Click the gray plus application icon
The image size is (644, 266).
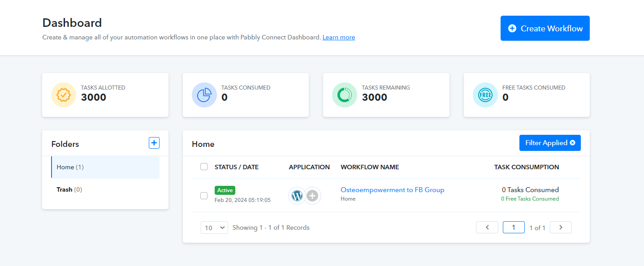(x=313, y=196)
